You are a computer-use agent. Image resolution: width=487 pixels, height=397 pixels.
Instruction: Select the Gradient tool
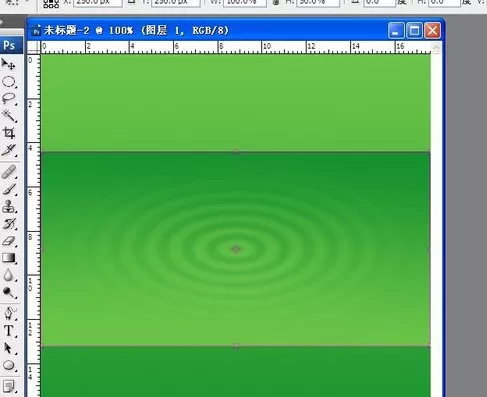pos(9,258)
